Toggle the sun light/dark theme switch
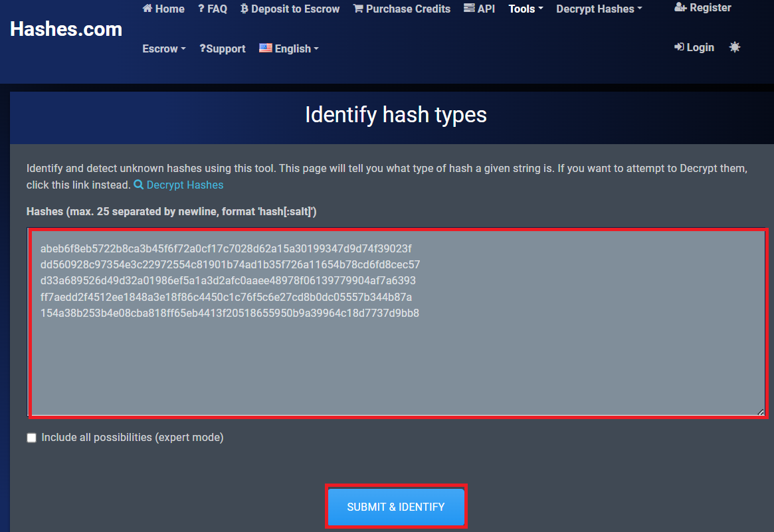 (735, 47)
